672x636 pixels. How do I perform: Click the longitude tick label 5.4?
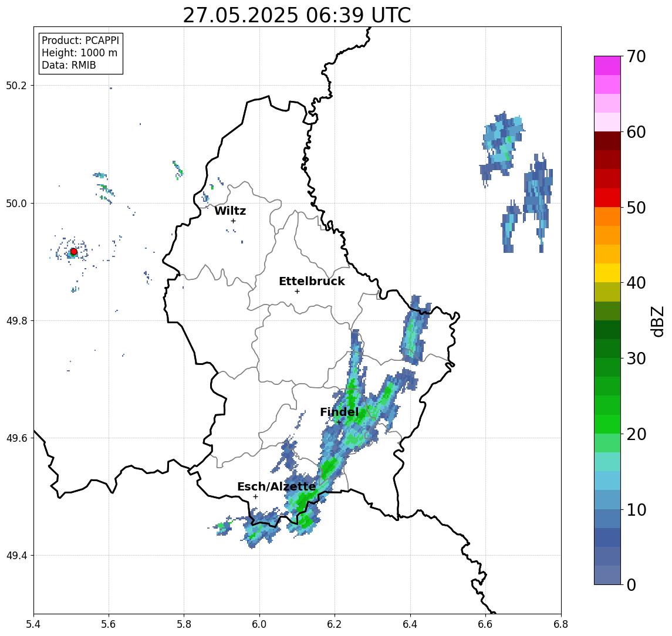(33, 624)
